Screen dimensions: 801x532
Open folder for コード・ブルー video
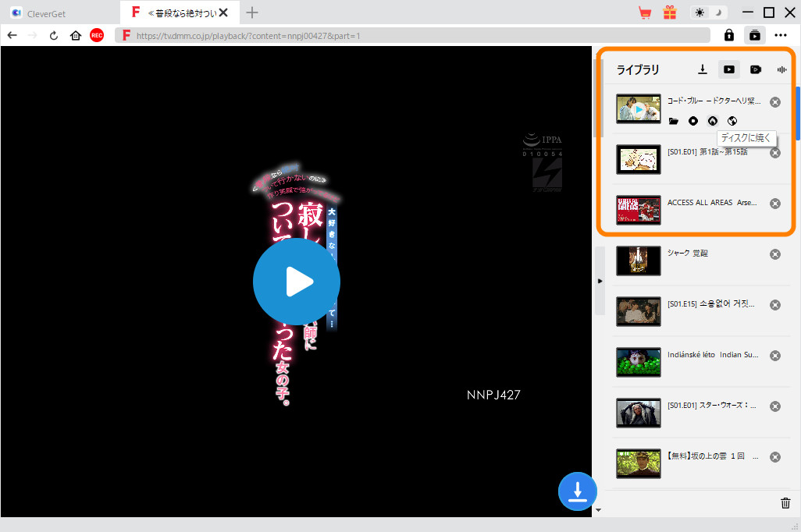tap(673, 121)
